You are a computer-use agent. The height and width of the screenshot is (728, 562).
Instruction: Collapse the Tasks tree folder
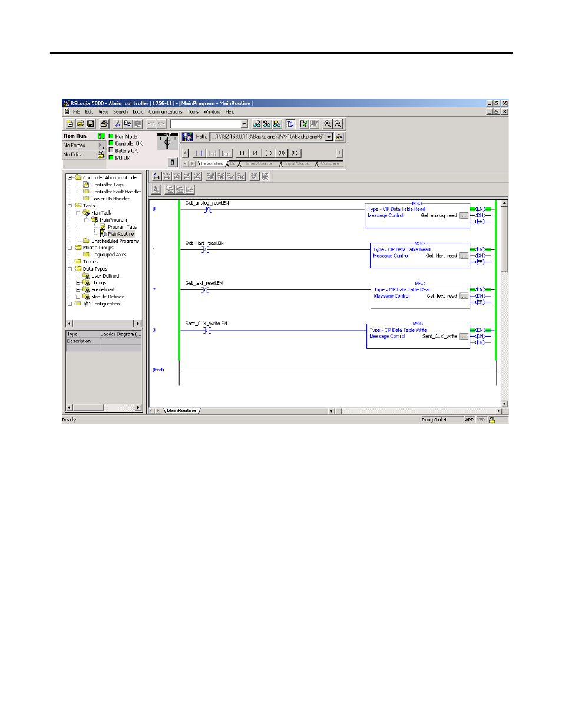click(x=70, y=206)
